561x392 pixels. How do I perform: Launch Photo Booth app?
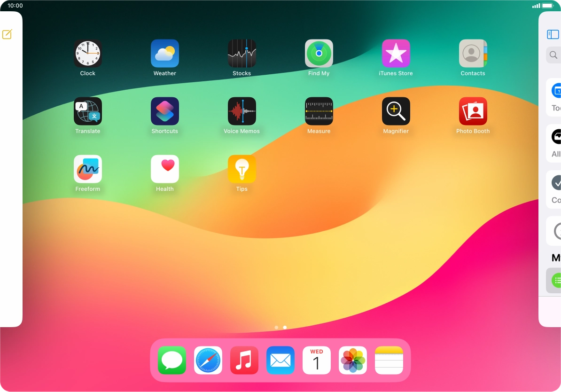473,111
